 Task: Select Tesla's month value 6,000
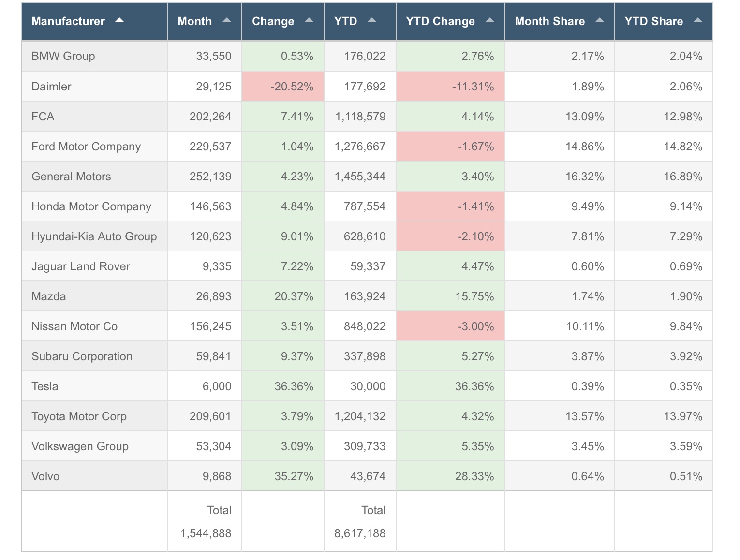click(x=217, y=386)
